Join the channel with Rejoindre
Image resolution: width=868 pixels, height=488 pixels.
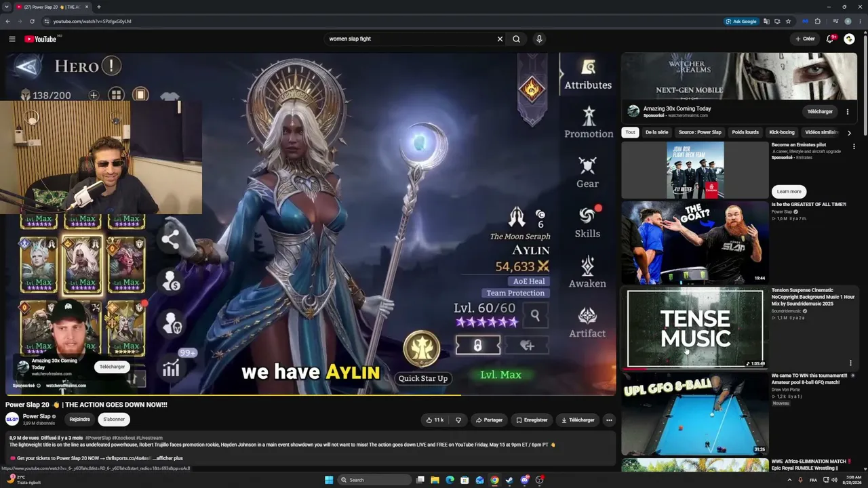click(79, 420)
